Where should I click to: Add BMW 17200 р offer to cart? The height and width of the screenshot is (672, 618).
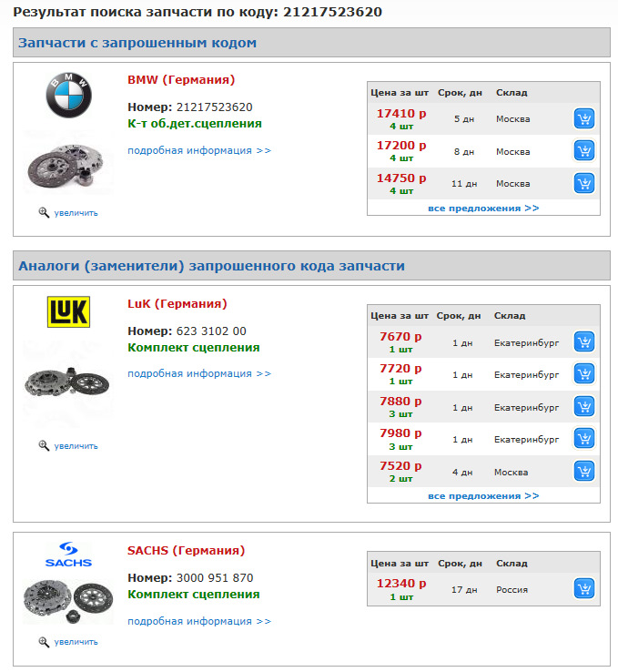click(x=584, y=151)
